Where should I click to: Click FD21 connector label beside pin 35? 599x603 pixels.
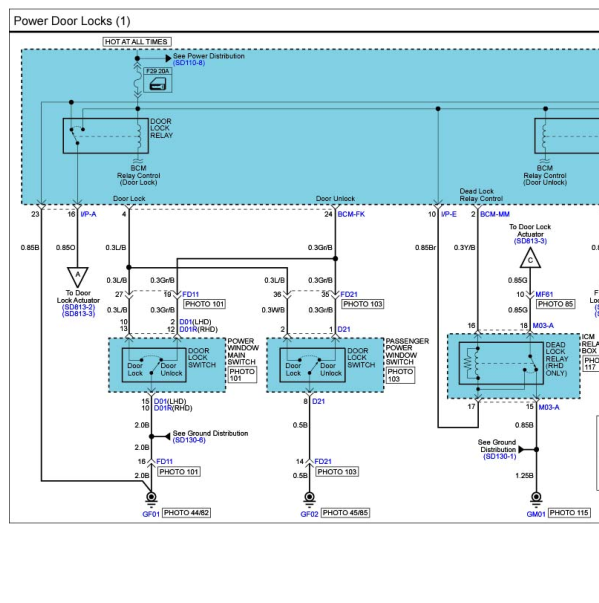point(349,295)
